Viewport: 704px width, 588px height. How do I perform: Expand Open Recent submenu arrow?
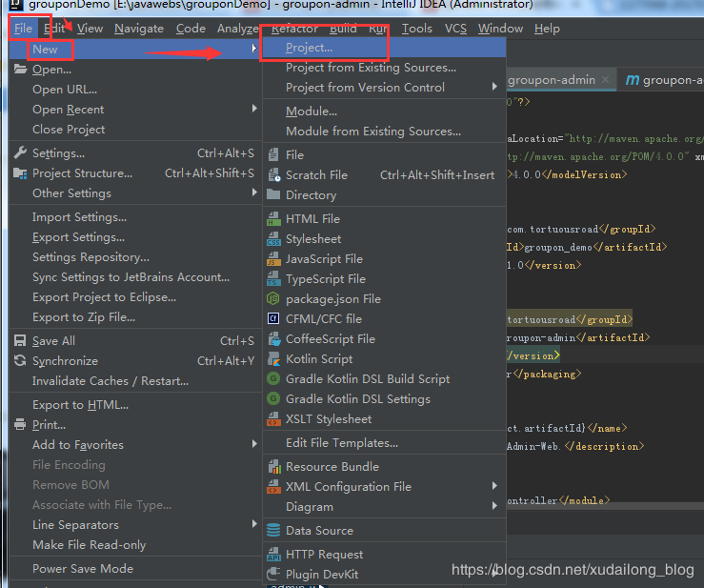coord(254,109)
